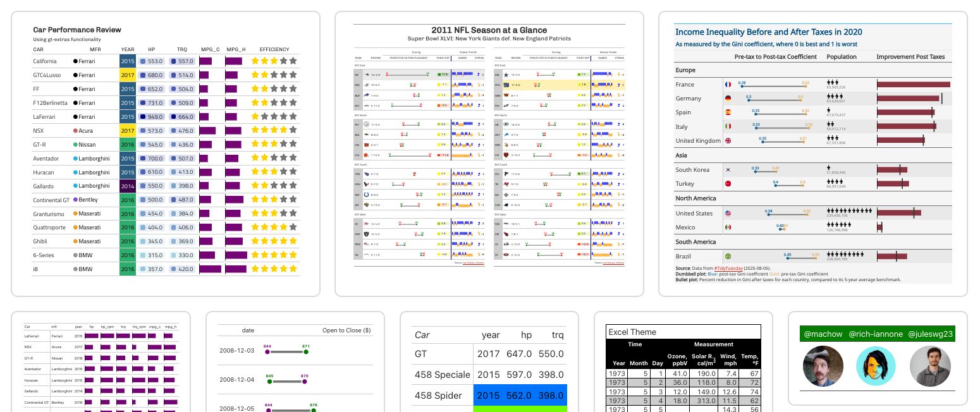This screenshot has height=412, width=980.
Task: Click the yellow 2017 year cell for GTC4Lusso
Action: pyautogui.click(x=128, y=75)
